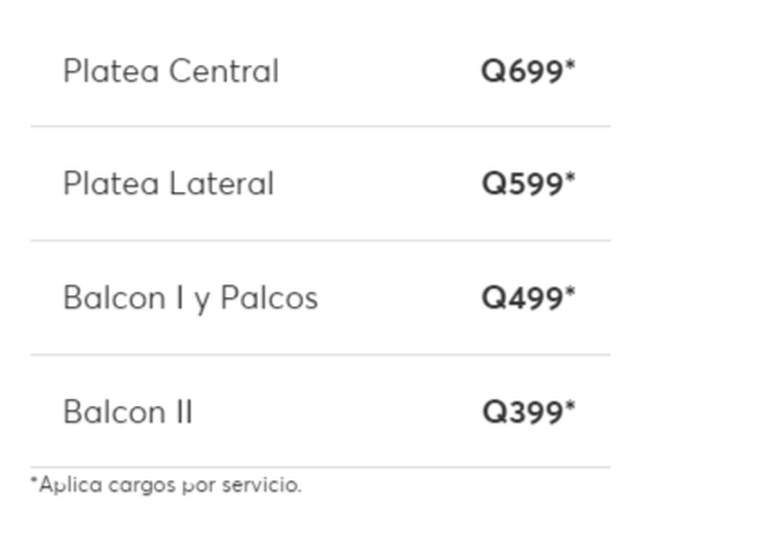Pick the Balcon II section label

[128, 412]
